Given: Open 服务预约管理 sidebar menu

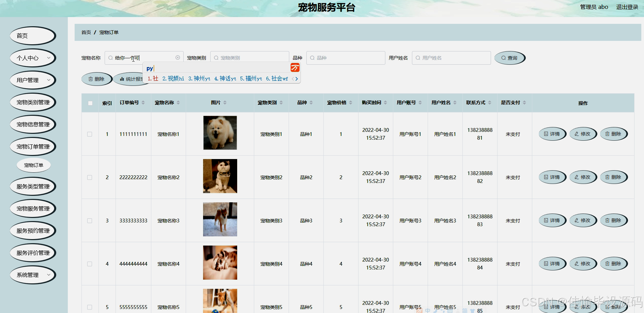Looking at the screenshot, I should pyautogui.click(x=33, y=231).
